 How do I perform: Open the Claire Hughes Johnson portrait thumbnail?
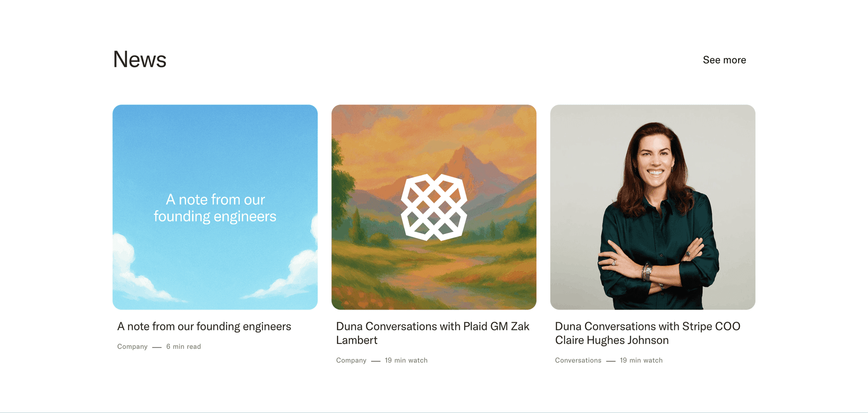pyautogui.click(x=653, y=207)
